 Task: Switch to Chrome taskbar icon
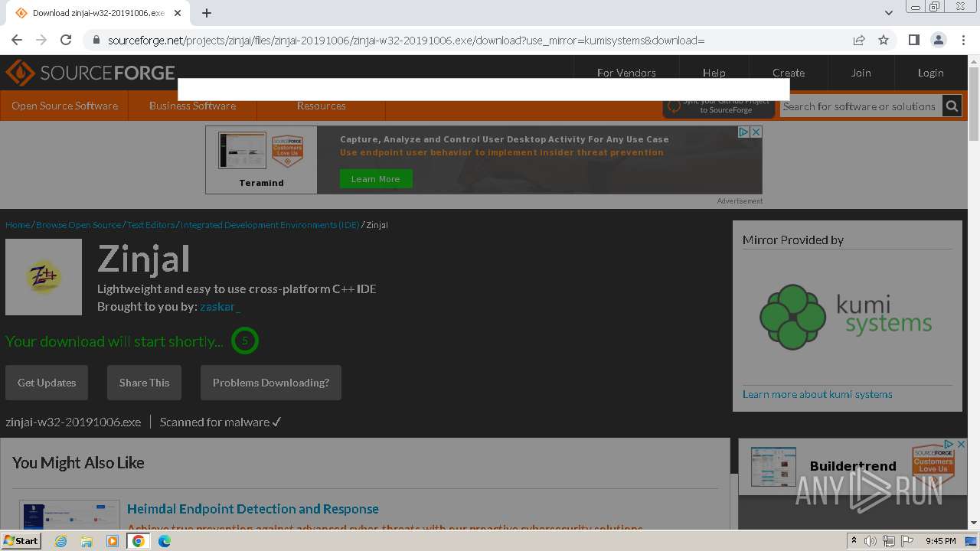coord(139,541)
